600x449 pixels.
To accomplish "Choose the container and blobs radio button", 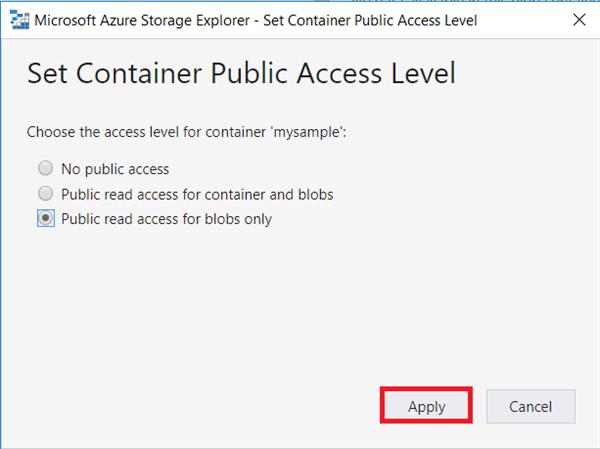I will (45, 194).
